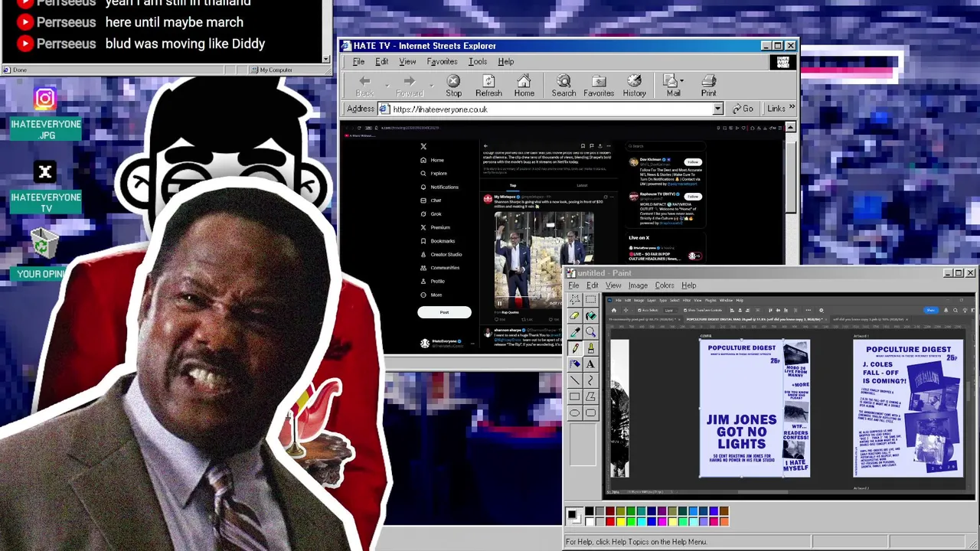Choose the Curve tool in Paint
This screenshot has width=980, height=551.
[590, 380]
